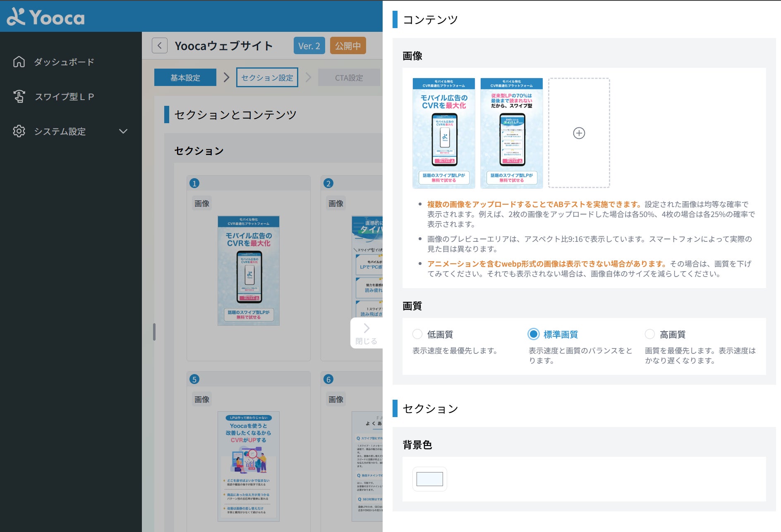Screen dimensions: 781x532
Task: Select first uploaded image モバイル広告のCVRを最大化
Action: [x=444, y=133]
